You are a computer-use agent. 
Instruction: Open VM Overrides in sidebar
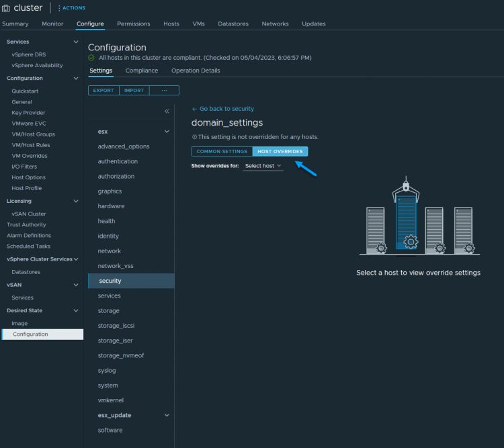30,156
